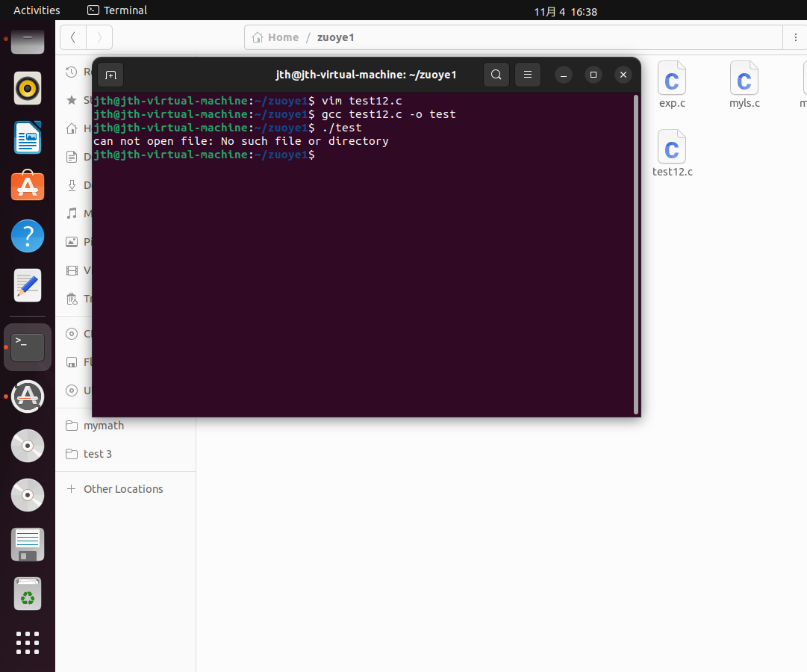Viewport: 807px width, 672px height.
Task: Open Downloads icon in Files sidebar
Action: pos(72,185)
